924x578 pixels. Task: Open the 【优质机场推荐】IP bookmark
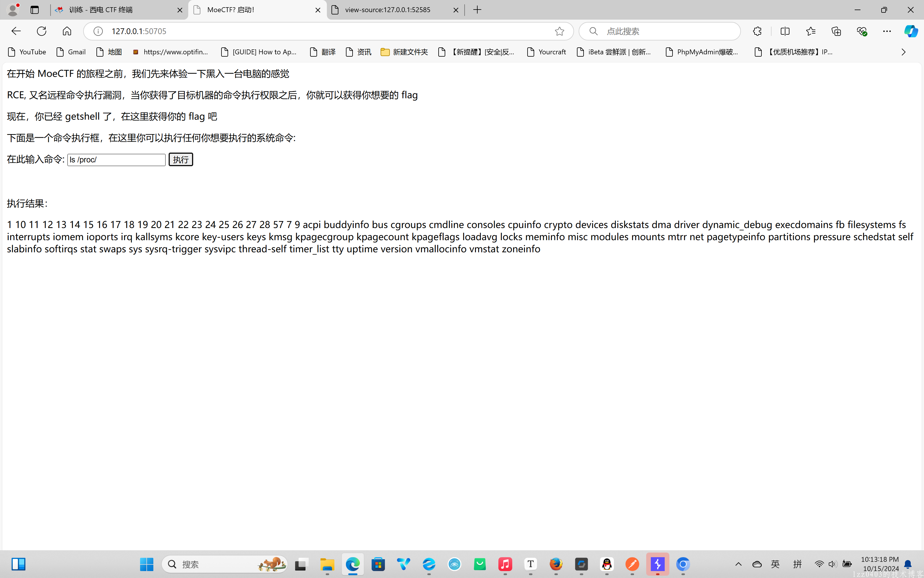pyautogui.click(x=794, y=52)
